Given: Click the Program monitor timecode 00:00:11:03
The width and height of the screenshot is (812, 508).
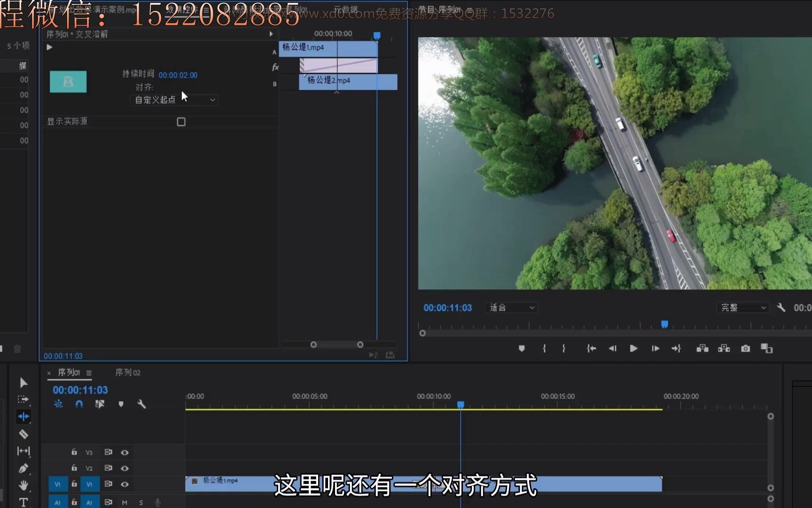Looking at the screenshot, I should 447,308.
